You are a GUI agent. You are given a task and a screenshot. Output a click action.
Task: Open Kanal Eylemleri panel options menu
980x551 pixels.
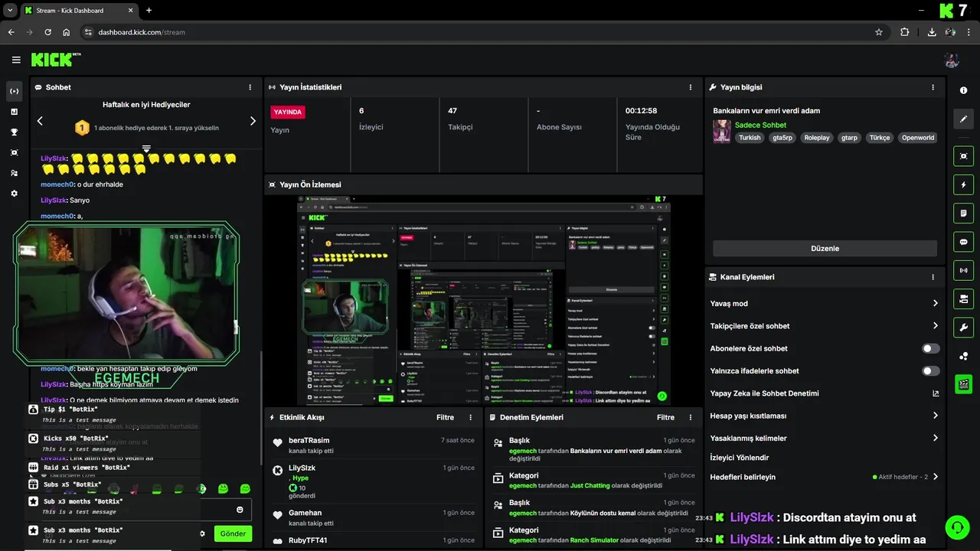[933, 277]
